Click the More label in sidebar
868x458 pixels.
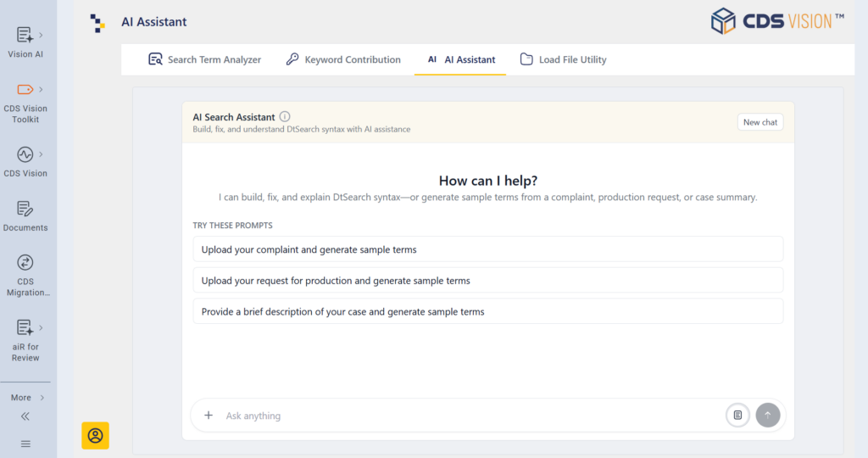point(21,398)
